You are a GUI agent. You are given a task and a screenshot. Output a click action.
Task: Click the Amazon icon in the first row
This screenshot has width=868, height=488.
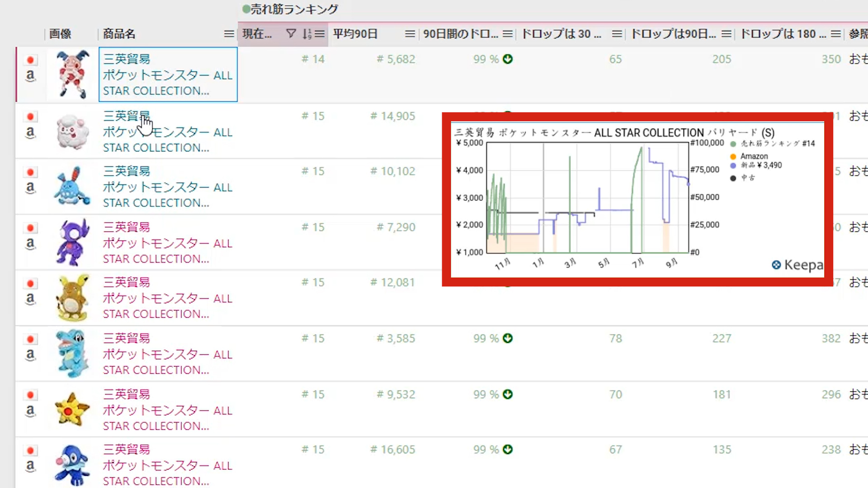(30, 75)
